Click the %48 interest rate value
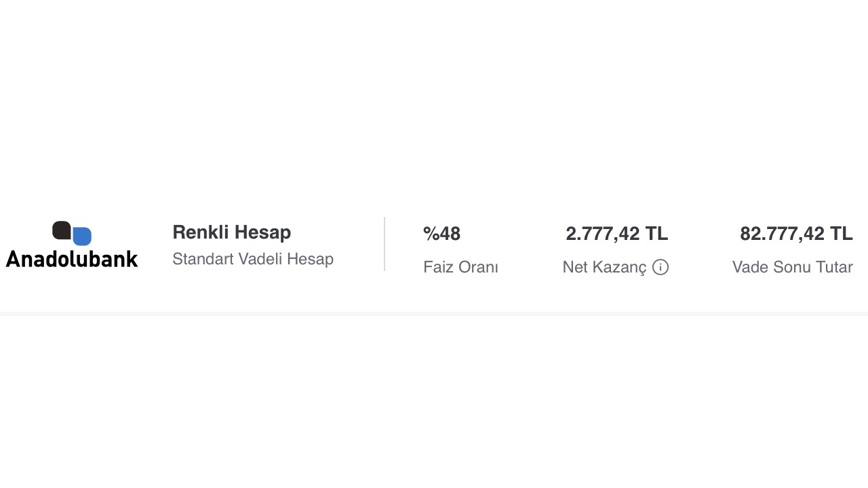This screenshot has height=488, width=868. (441, 234)
